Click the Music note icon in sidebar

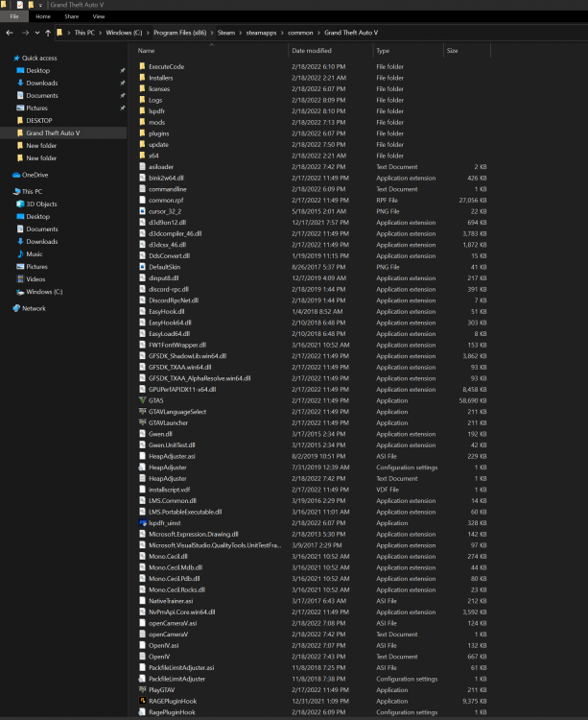pos(20,254)
